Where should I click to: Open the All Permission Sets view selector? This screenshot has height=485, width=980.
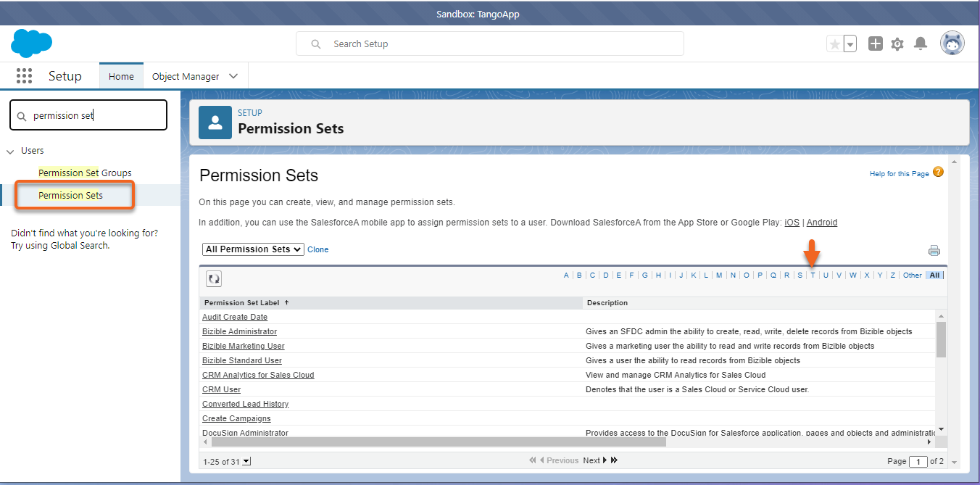(253, 249)
